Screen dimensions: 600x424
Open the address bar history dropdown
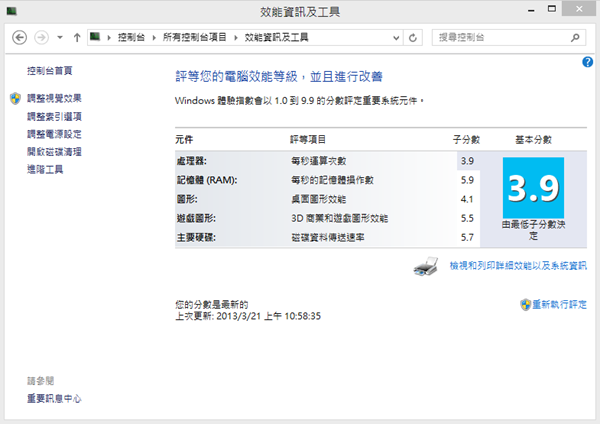[396, 37]
